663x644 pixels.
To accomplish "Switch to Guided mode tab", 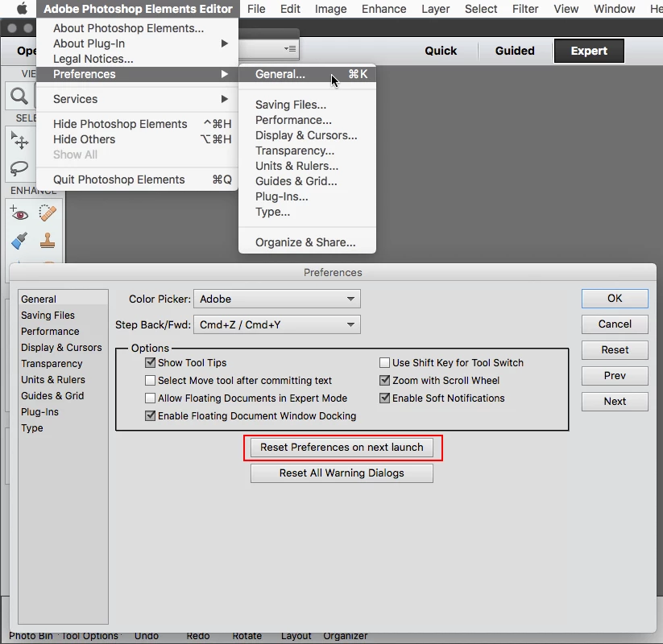I will (515, 51).
